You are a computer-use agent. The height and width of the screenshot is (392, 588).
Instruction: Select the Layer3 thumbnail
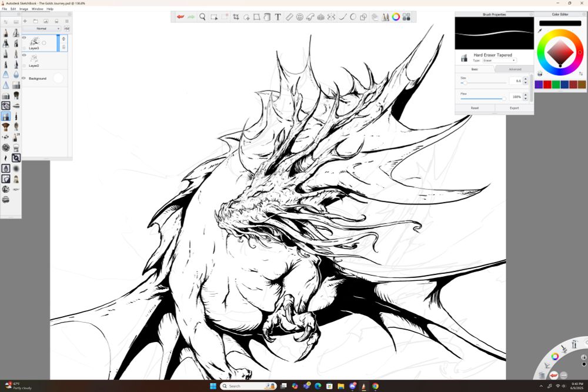(35, 41)
